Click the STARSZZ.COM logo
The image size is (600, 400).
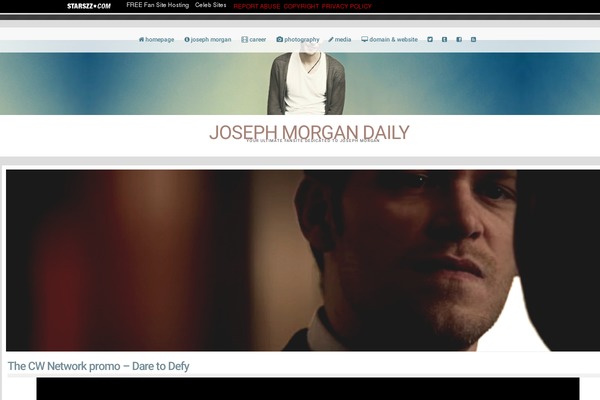click(x=89, y=6)
